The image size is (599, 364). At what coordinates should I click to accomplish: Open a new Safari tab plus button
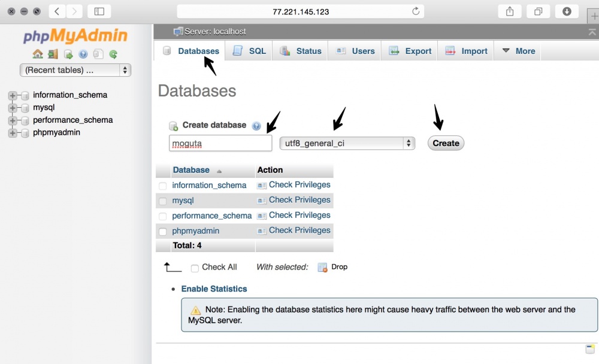[x=593, y=16]
